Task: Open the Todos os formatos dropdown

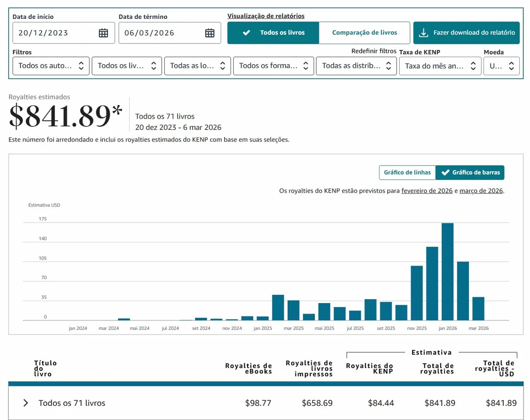Action: [273, 66]
